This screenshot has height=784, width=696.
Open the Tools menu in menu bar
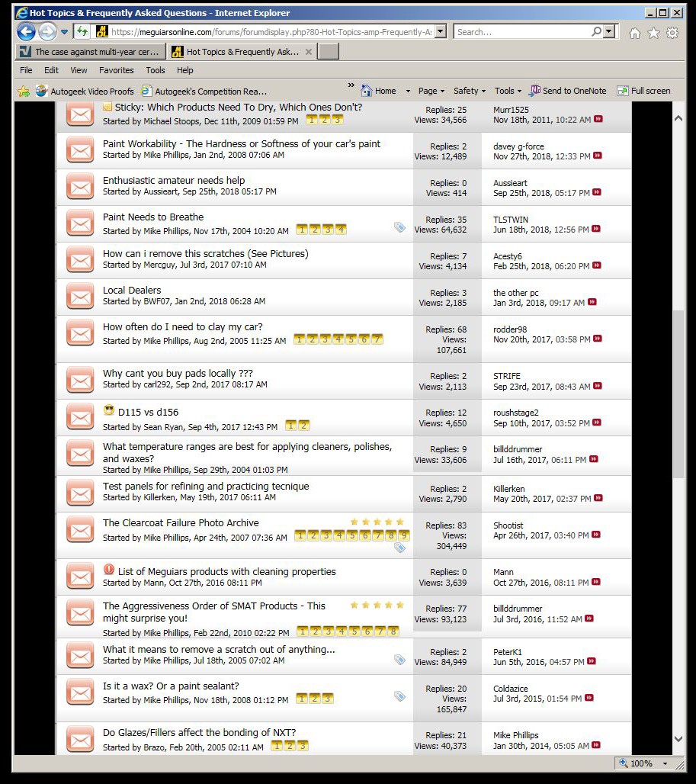click(156, 70)
